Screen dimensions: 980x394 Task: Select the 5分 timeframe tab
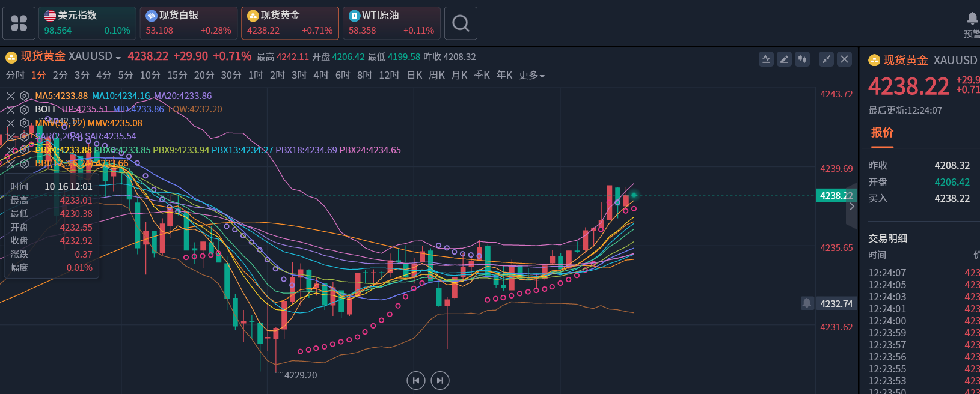click(125, 76)
